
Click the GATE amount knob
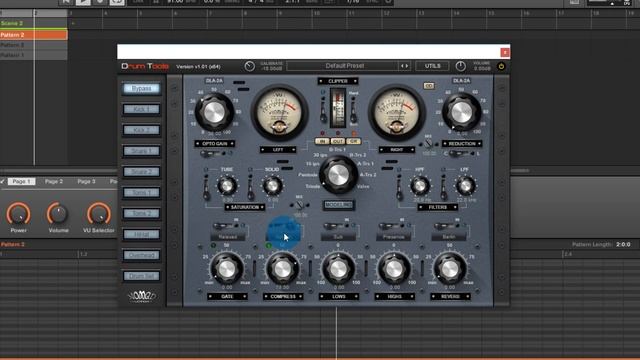[227, 269]
